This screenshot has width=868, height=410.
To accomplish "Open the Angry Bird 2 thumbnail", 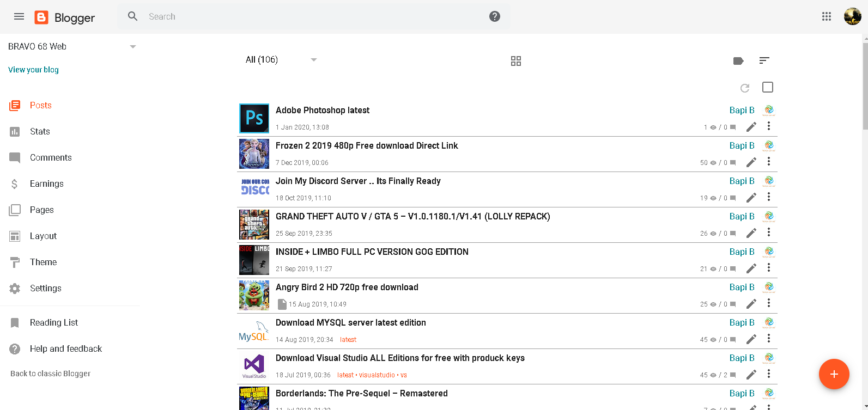I will point(254,295).
